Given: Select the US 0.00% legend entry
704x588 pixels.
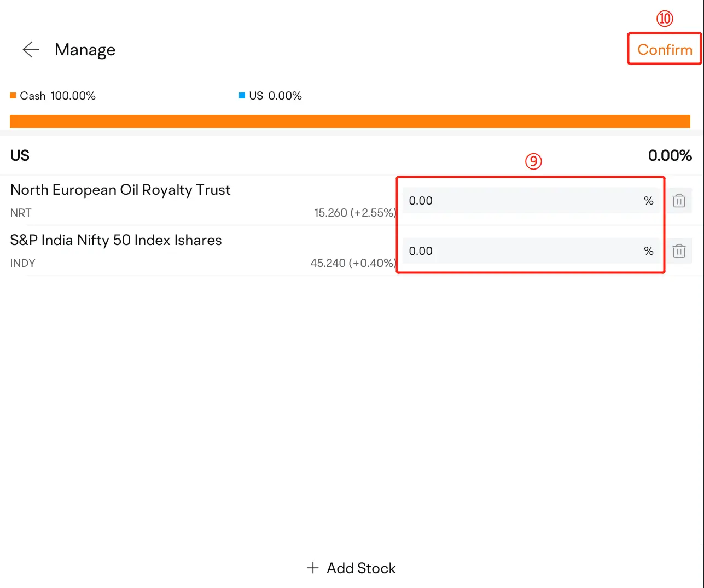Looking at the screenshot, I should (270, 96).
